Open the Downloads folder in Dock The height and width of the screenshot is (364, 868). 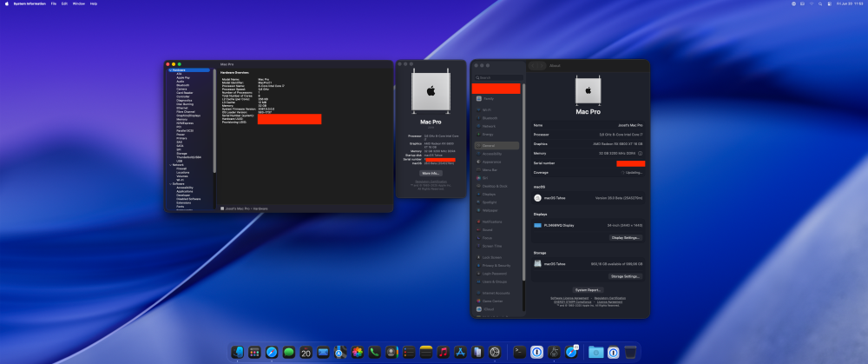tap(595, 351)
